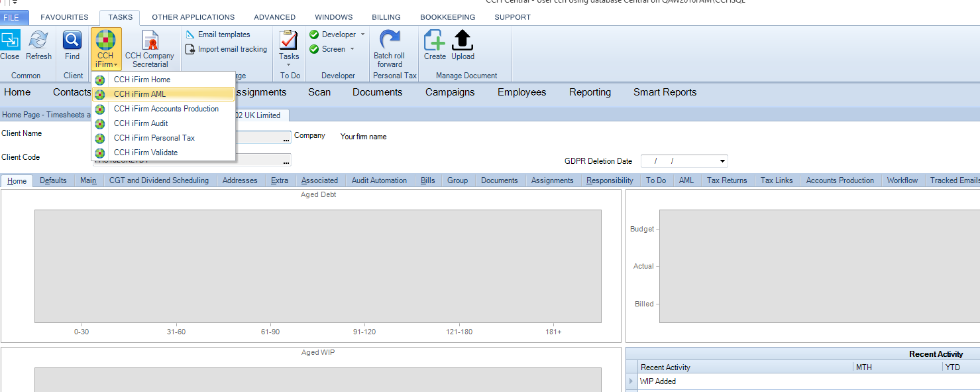
Task: Select CCH iFirm Personal Tax entry
Action: (164, 138)
